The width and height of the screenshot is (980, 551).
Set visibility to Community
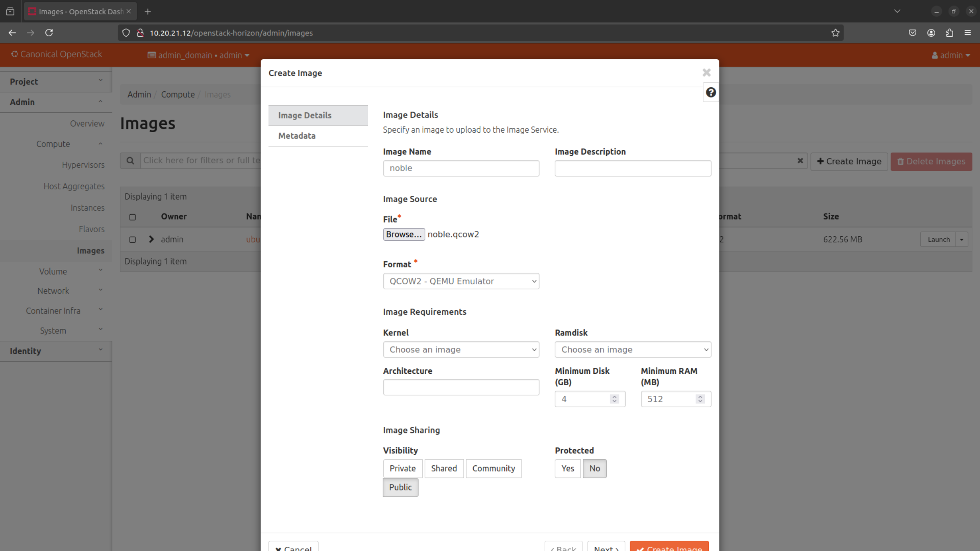tap(494, 469)
